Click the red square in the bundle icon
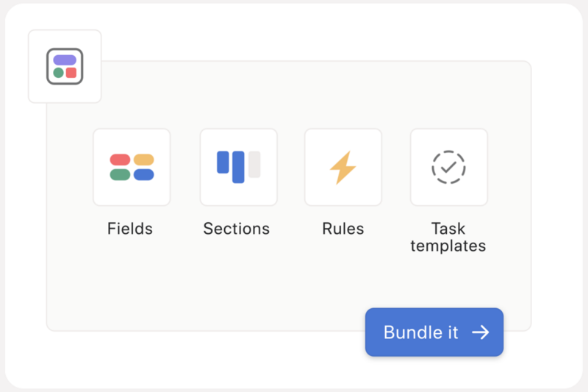588x392 pixels. 71,73
